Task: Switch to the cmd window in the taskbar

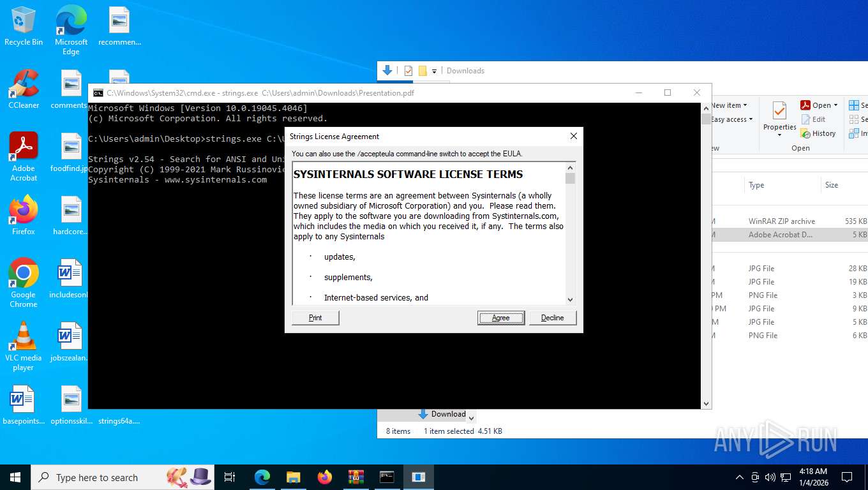Action: point(387,477)
